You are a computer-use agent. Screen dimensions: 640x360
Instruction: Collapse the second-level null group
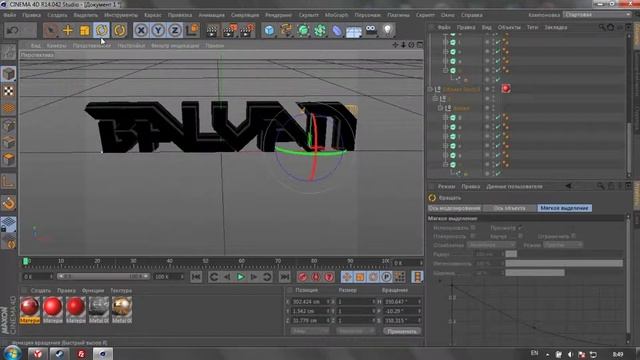(x=436, y=99)
